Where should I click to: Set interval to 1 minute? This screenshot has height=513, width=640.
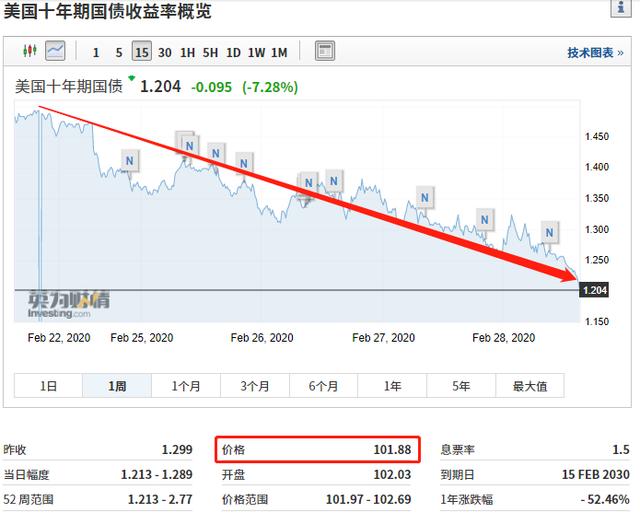(x=96, y=53)
